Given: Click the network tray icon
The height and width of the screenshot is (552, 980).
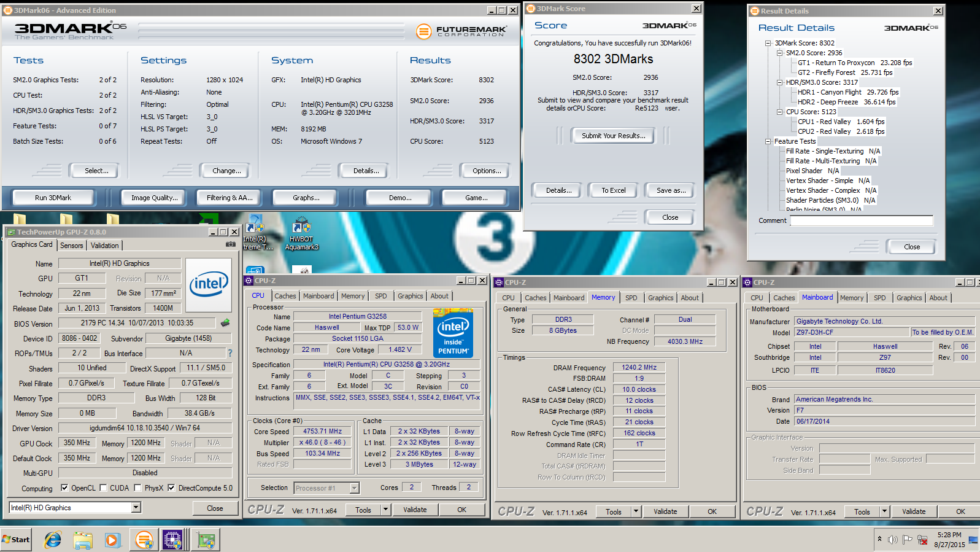Looking at the screenshot, I should point(922,540).
